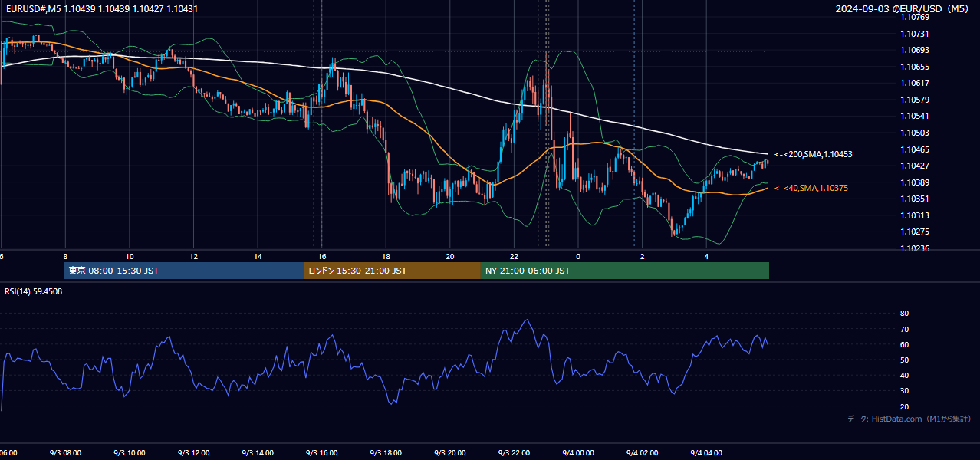The height and width of the screenshot is (460, 980).
Task: Click price level 1.10236 on the axis
Action: tap(915, 248)
